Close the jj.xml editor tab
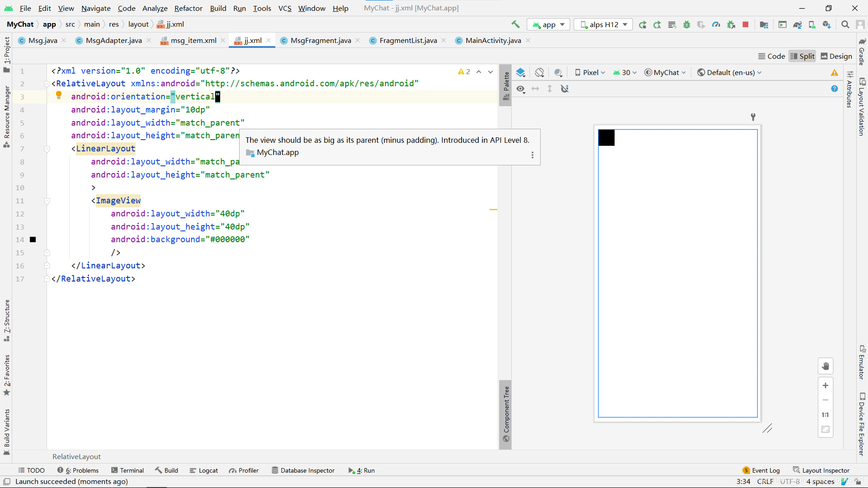Screen dimensions: 868x488 click(269, 40)
